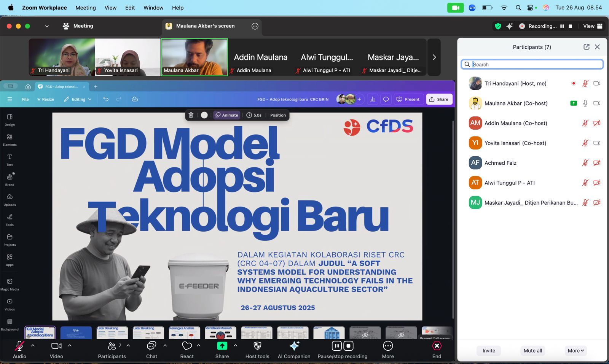Expand video options caret

(70, 346)
